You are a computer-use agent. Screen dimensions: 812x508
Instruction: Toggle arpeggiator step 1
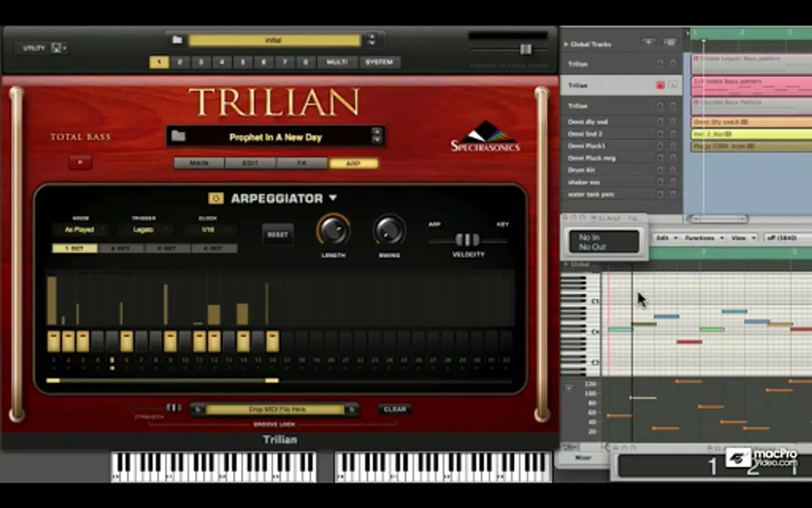[54, 341]
